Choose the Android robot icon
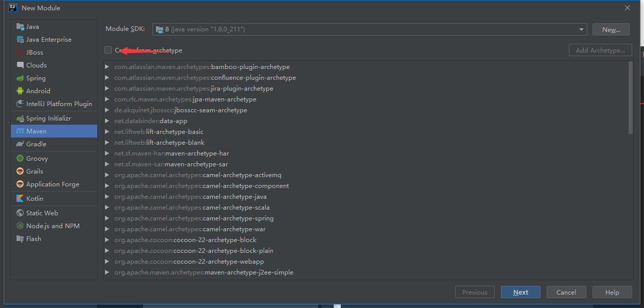644x308 pixels. click(20, 91)
